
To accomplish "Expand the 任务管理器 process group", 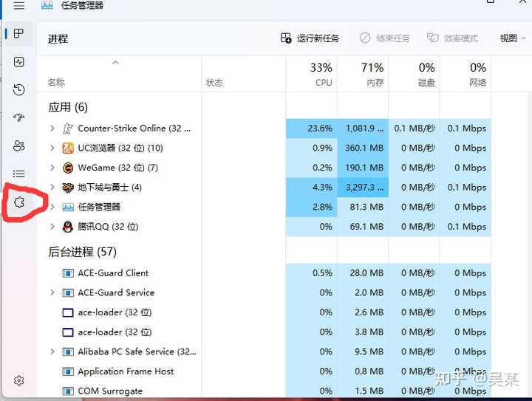I will [x=52, y=207].
